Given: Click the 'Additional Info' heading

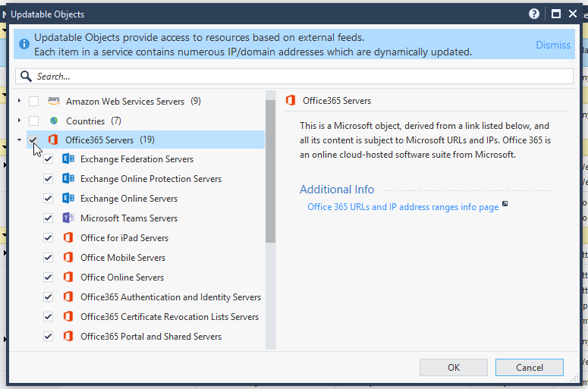Looking at the screenshot, I should click(337, 190).
